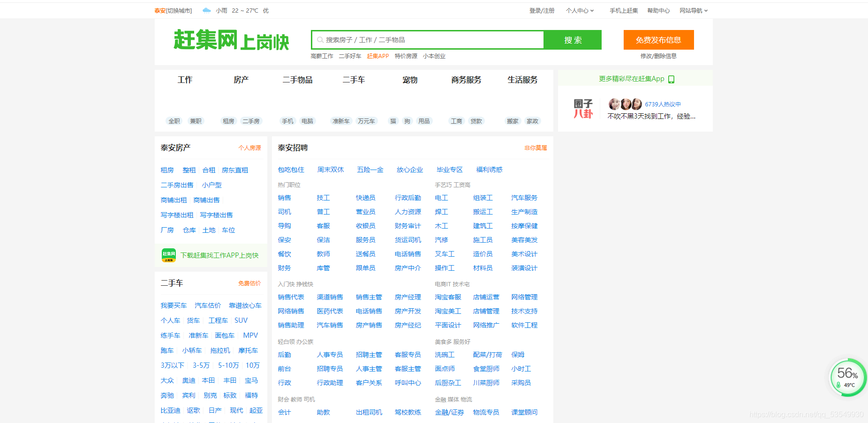868x423 pixels.
Task: Click the orange 免费发布信息 button
Action: 658,40
